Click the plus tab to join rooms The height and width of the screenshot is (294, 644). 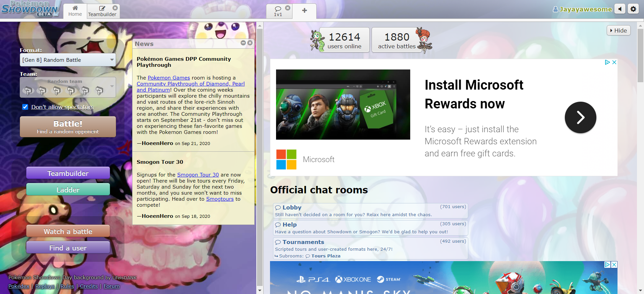tap(305, 11)
